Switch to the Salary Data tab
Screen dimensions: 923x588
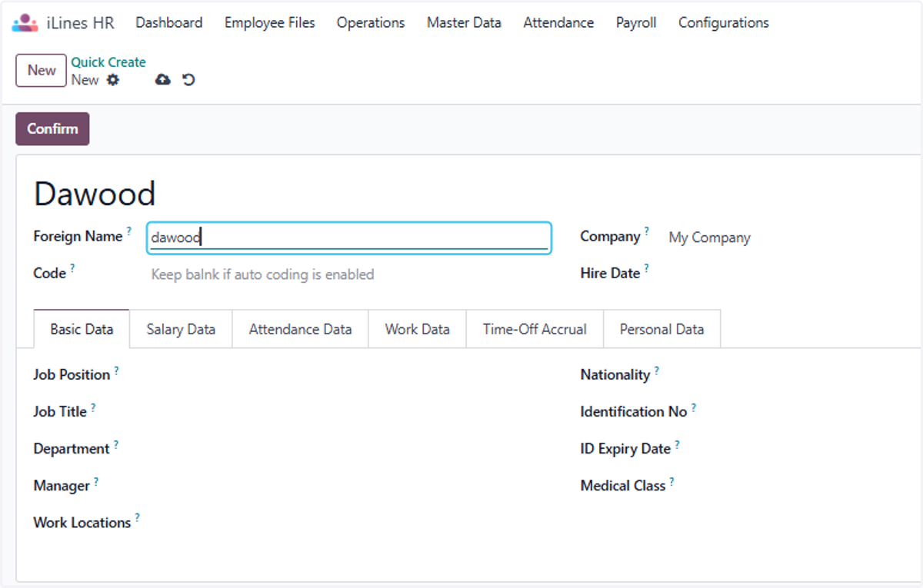(181, 329)
